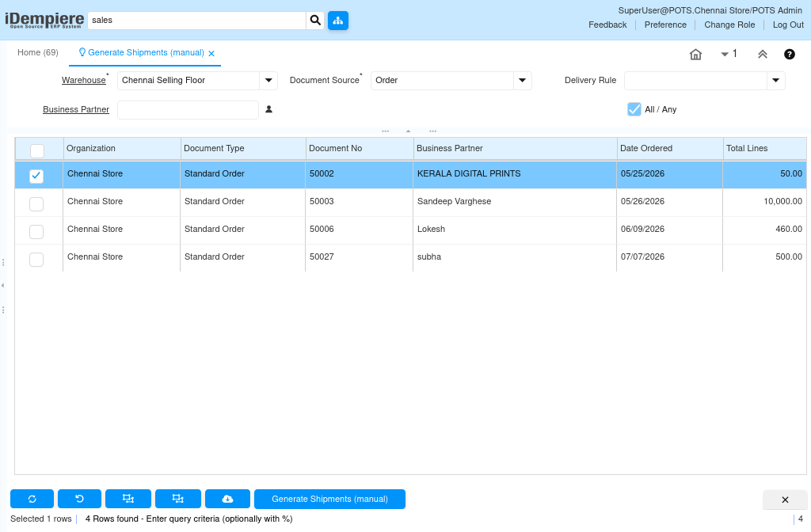Image resolution: width=811 pixels, height=532 pixels.
Task: Collapse parameter panel with small up arrow
Action: pyautogui.click(x=408, y=131)
